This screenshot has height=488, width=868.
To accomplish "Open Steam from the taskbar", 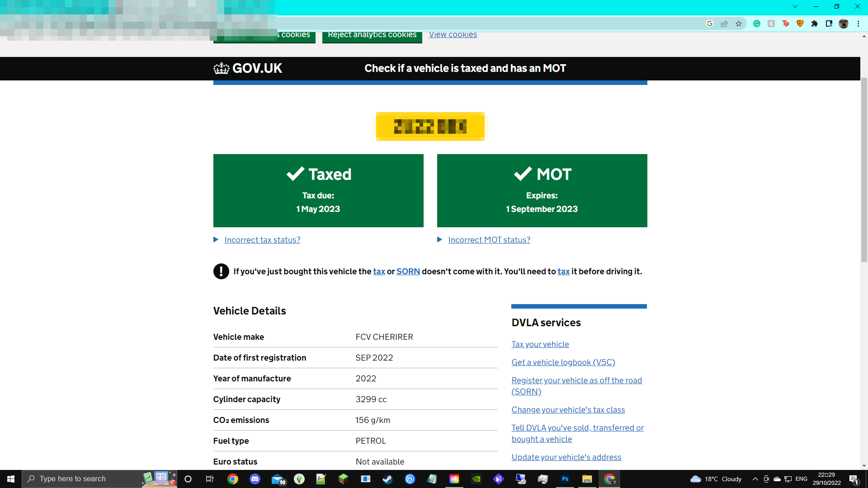I will tap(387, 479).
